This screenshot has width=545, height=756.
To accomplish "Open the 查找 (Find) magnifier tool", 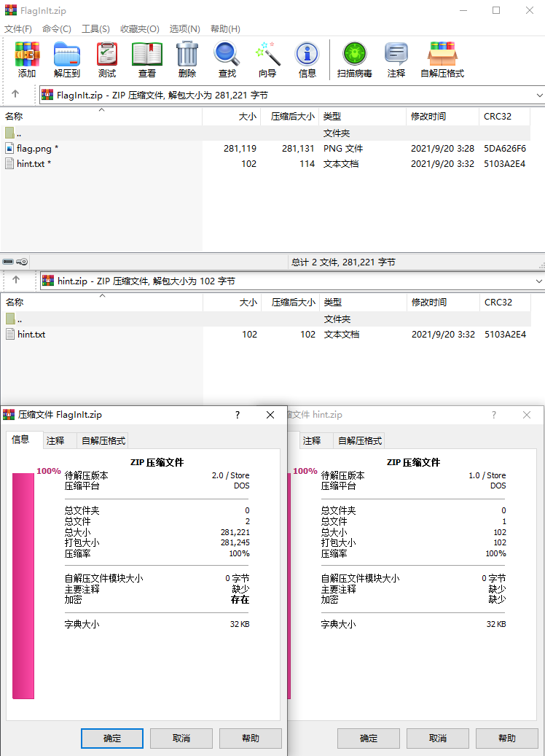I will tap(227, 59).
